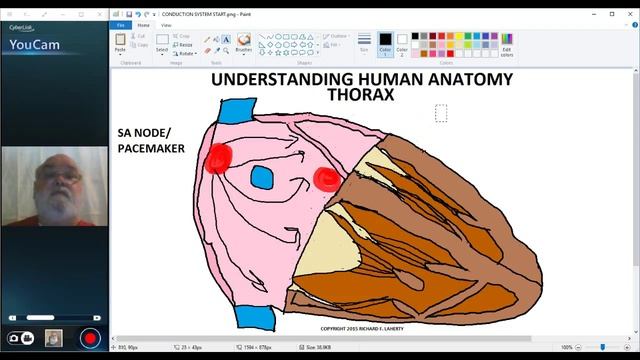Screen dimensions: 640x360
Task: Click the horizontal scrollbar under the canvas
Action: (324, 338)
